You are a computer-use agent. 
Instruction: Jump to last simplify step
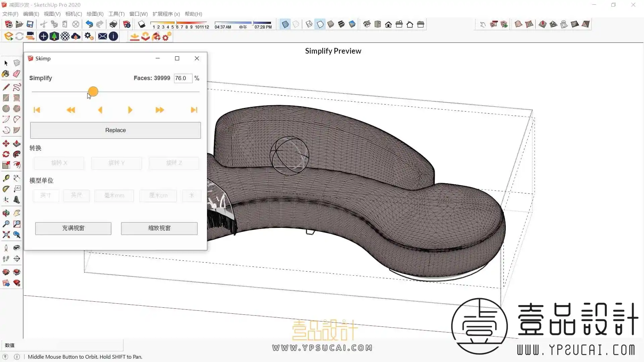tap(194, 110)
